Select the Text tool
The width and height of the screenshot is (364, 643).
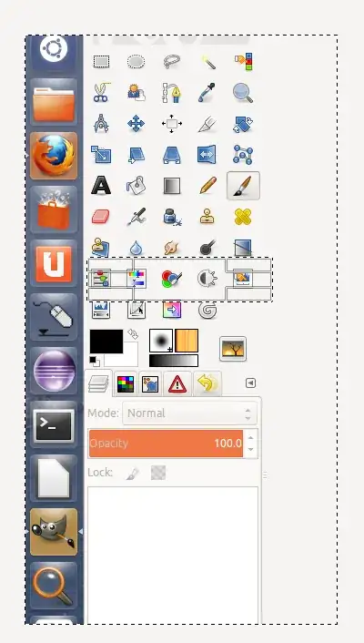[x=101, y=186]
